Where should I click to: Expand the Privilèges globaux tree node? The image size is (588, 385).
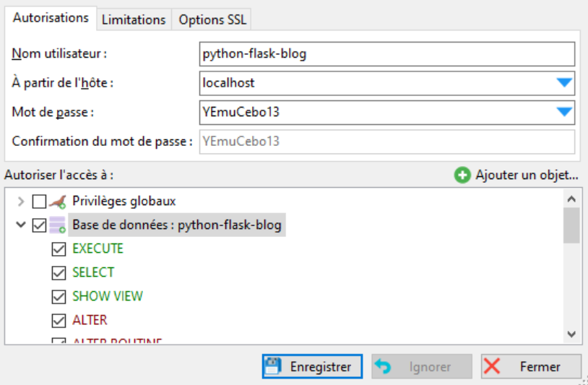coord(20,202)
